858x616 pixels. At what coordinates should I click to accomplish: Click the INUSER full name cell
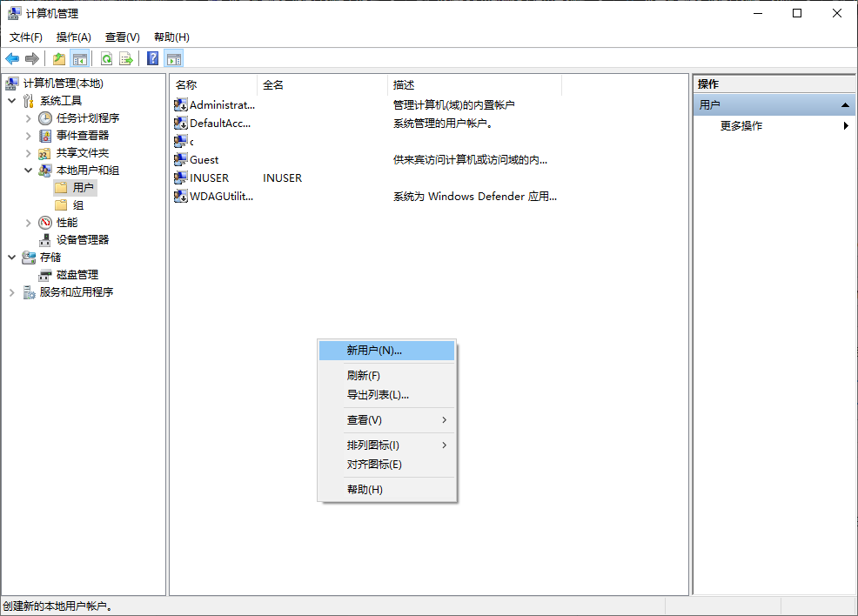[282, 177]
